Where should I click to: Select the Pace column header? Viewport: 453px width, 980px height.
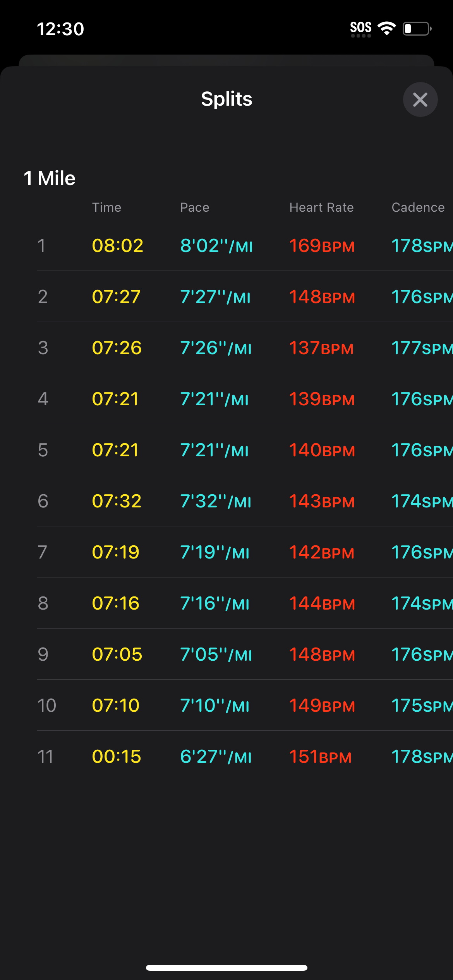pos(195,207)
